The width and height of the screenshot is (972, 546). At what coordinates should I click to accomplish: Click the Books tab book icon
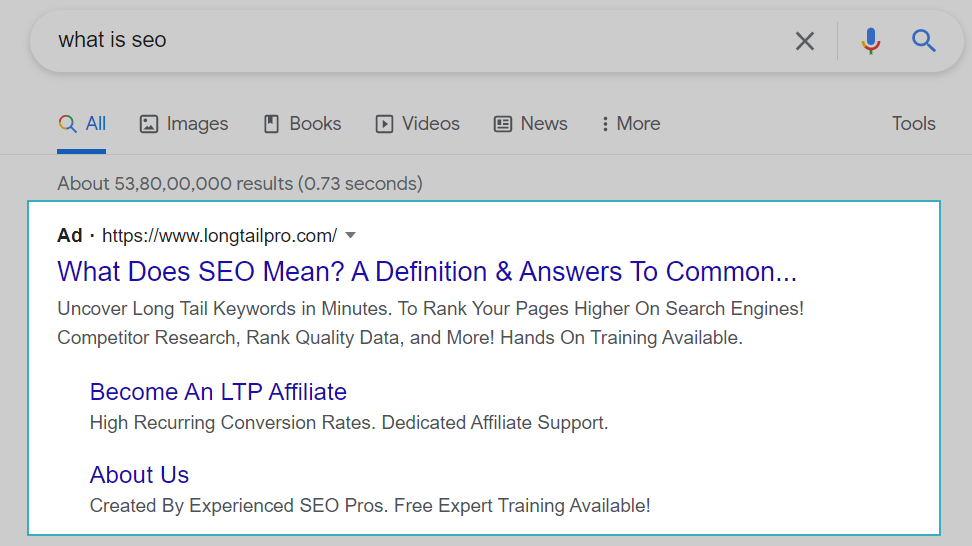[271, 124]
